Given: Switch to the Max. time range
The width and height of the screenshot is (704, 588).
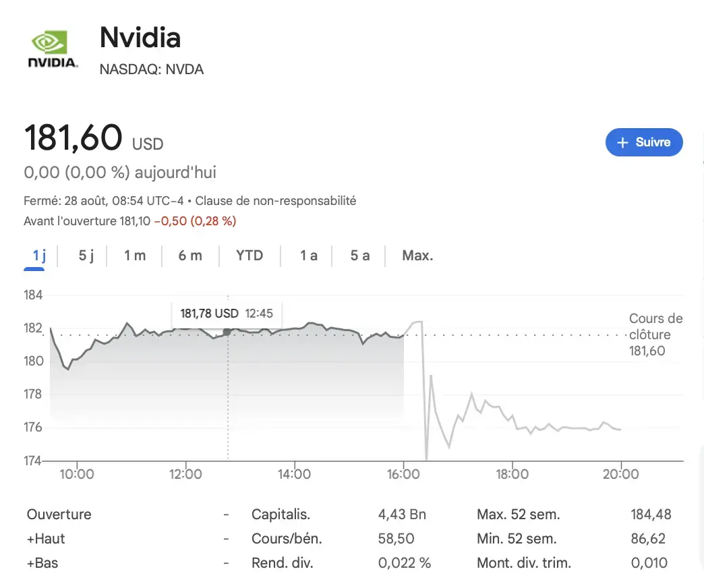Looking at the screenshot, I should tap(417, 256).
